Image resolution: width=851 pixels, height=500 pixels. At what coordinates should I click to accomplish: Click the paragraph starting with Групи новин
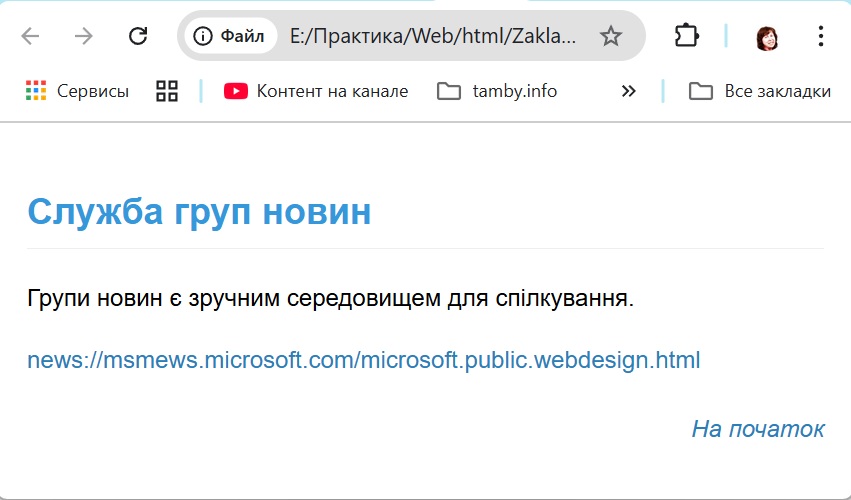(x=330, y=298)
